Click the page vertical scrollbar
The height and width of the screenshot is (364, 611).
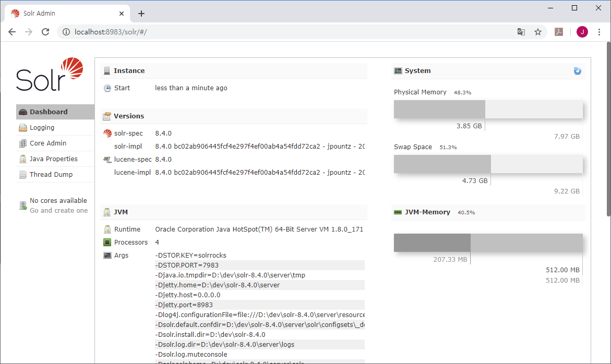pyautogui.click(x=608, y=128)
